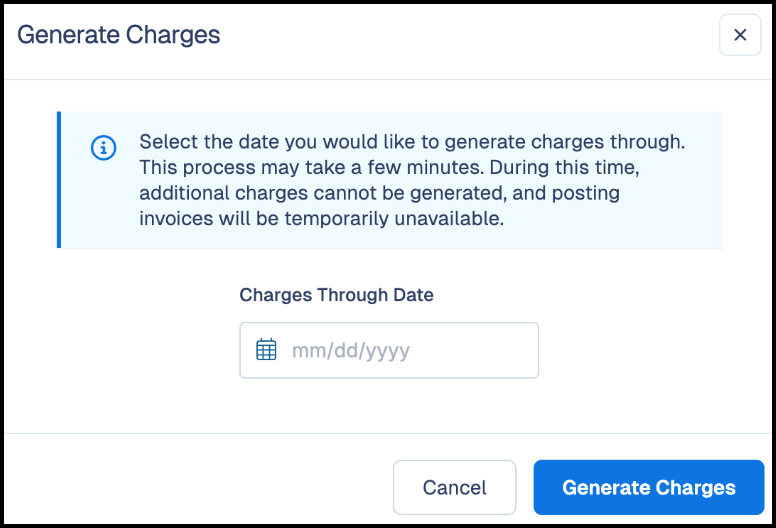Select the yyyy year segment of placeholder
This screenshot has width=776, height=528.
(x=388, y=352)
